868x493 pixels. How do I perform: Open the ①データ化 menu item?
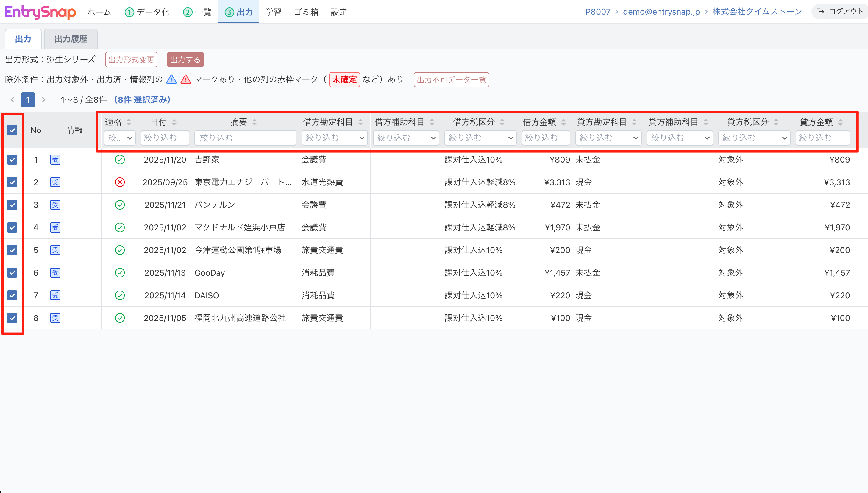(147, 12)
